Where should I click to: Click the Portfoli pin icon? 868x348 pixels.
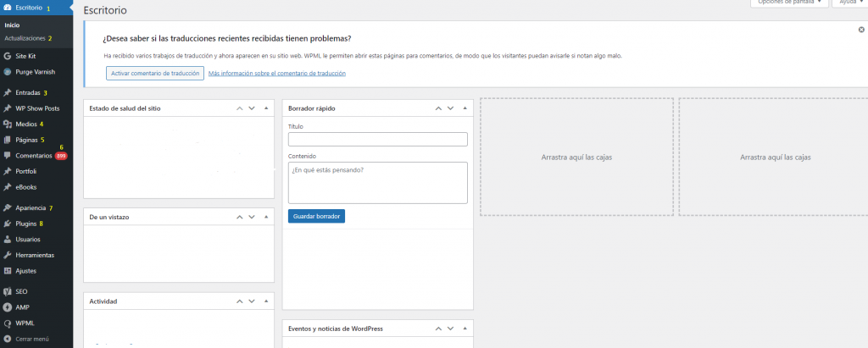(x=7, y=172)
